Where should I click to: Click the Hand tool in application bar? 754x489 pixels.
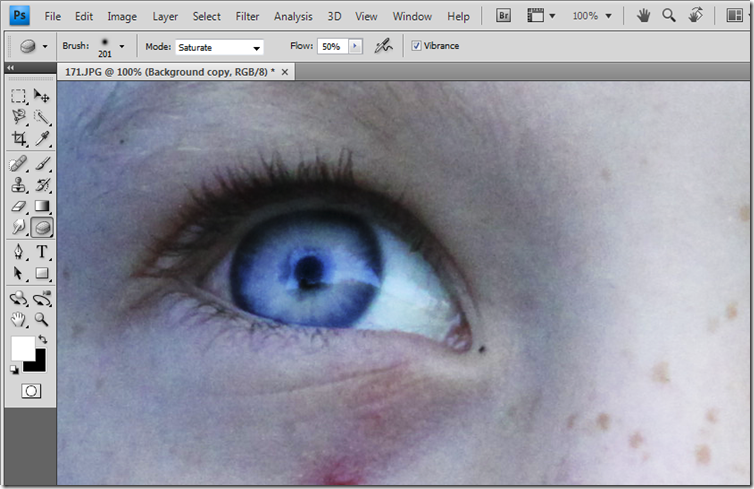click(x=643, y=16)
